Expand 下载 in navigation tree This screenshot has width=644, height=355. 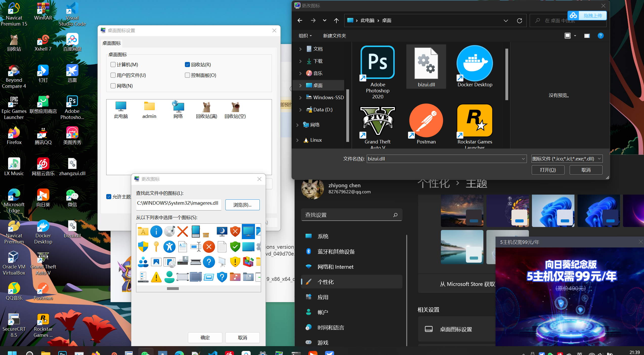(x=300, y=61)
